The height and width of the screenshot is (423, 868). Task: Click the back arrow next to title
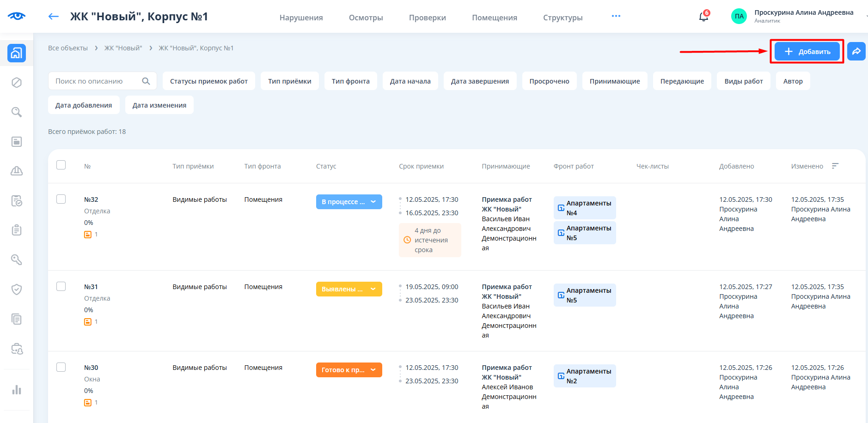point(54,17)
